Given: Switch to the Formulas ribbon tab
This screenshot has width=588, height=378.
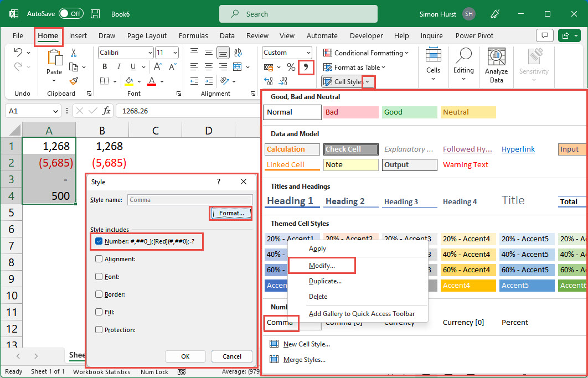Looking at the screenshot, I should point(193,35).
